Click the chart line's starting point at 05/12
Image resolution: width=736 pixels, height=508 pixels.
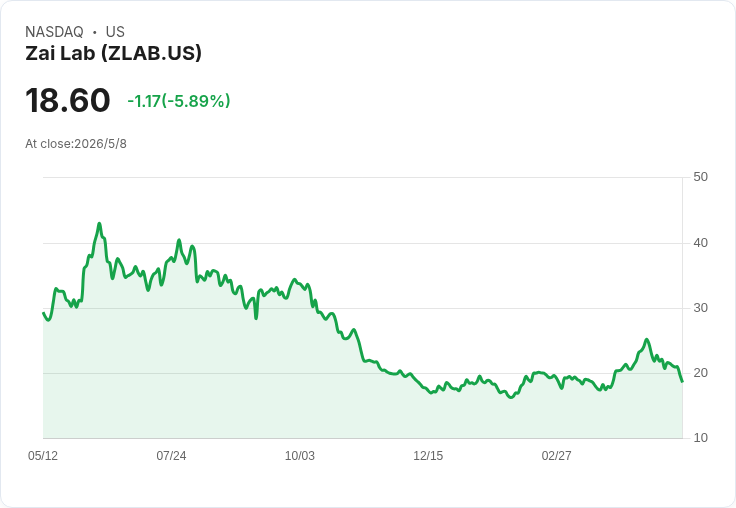(43, 313)
